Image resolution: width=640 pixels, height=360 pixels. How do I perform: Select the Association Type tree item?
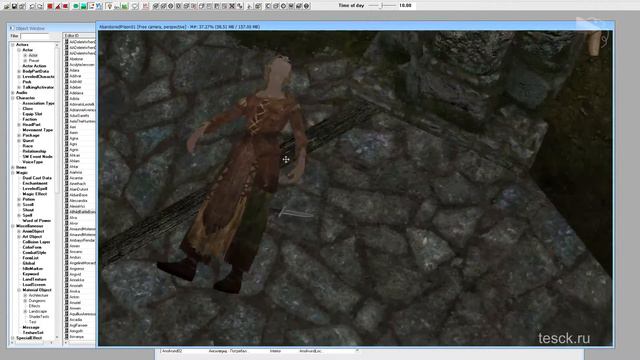pos(38,103)
